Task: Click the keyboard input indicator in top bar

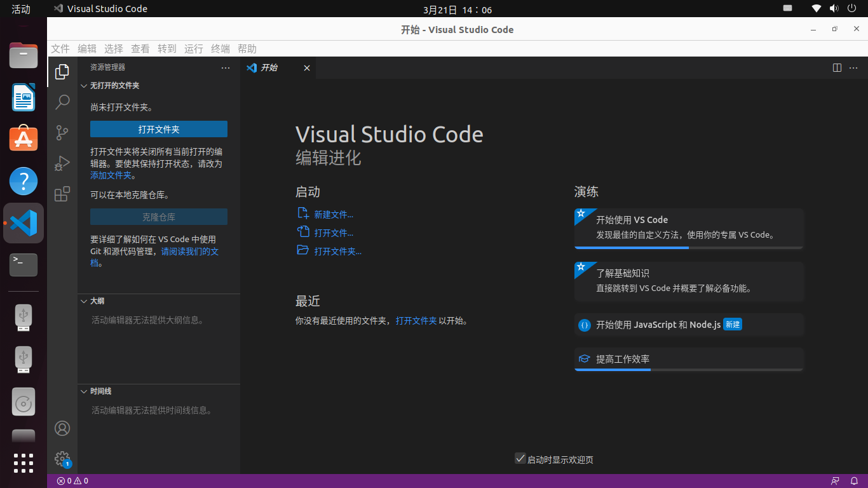Action: (787, 8)
